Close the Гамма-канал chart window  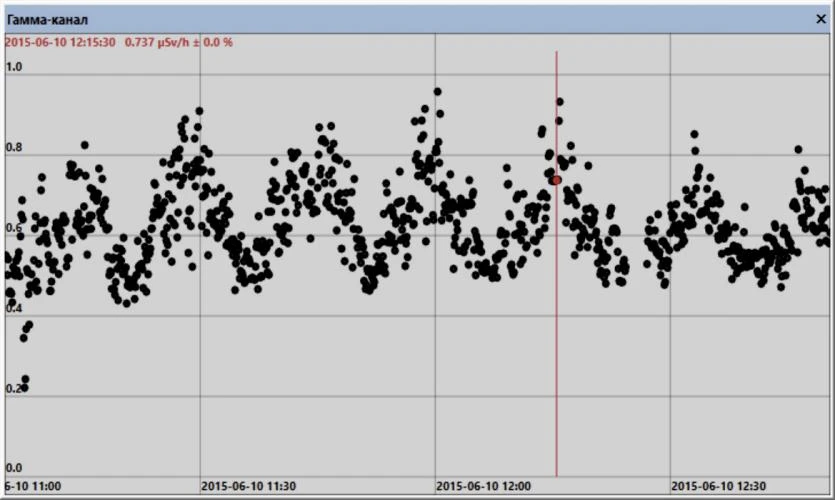821,19
